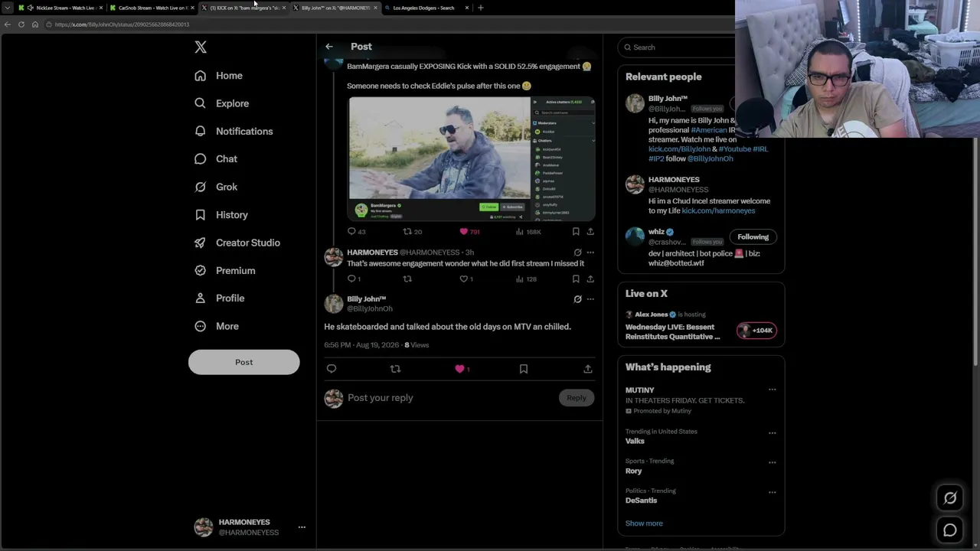Open the #Youtube hashtag in Billy John's bio
Image resolution: width=980 pixels, height=551 pixels.
coord(735,149)
